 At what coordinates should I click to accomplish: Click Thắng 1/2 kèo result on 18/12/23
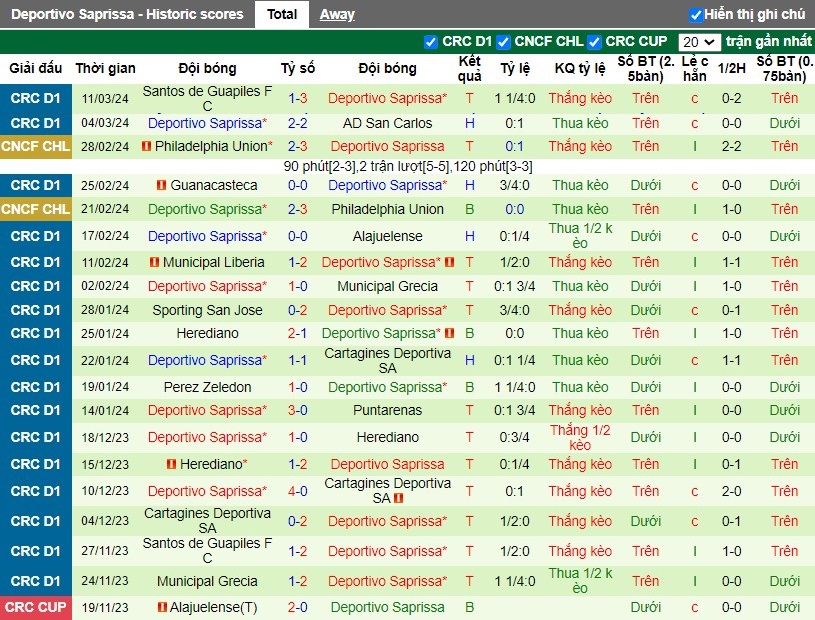click(x=580, y=437)
